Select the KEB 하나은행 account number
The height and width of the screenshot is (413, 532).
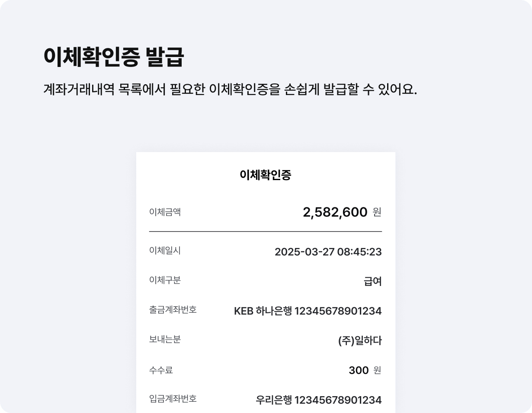(308, 311)
